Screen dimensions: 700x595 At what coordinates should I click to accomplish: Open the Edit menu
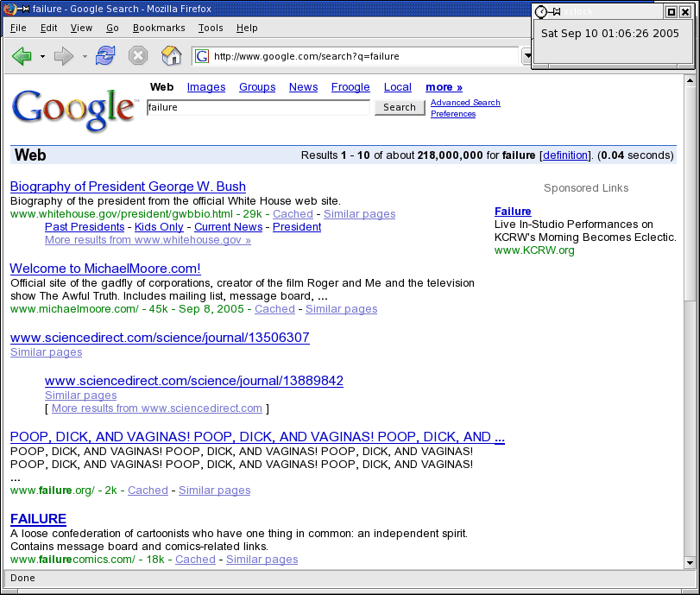[48, 28]
